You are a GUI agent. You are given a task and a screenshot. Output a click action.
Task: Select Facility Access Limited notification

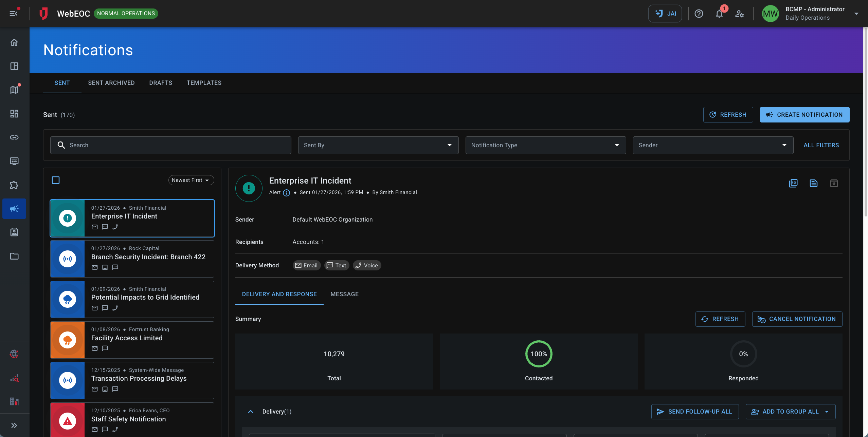pyautogui.click(x=132, y=340)
